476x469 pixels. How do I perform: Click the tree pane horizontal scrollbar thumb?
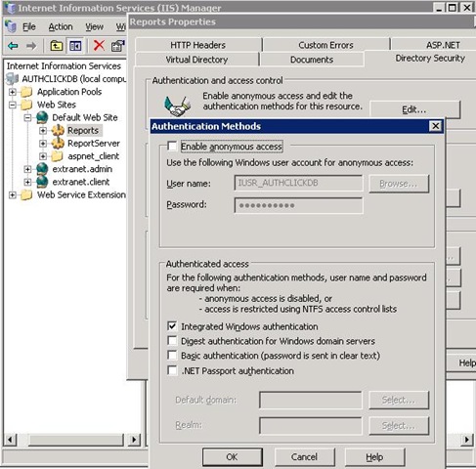tap(76, 440)
